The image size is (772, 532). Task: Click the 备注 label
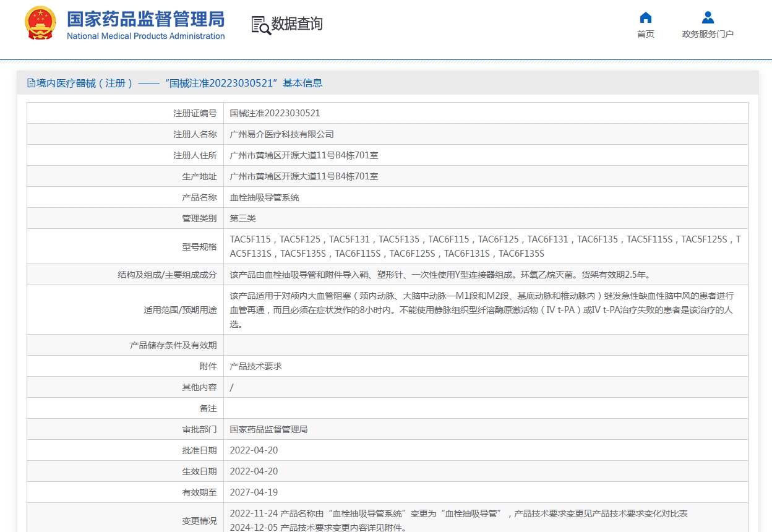tap(208, 408)
